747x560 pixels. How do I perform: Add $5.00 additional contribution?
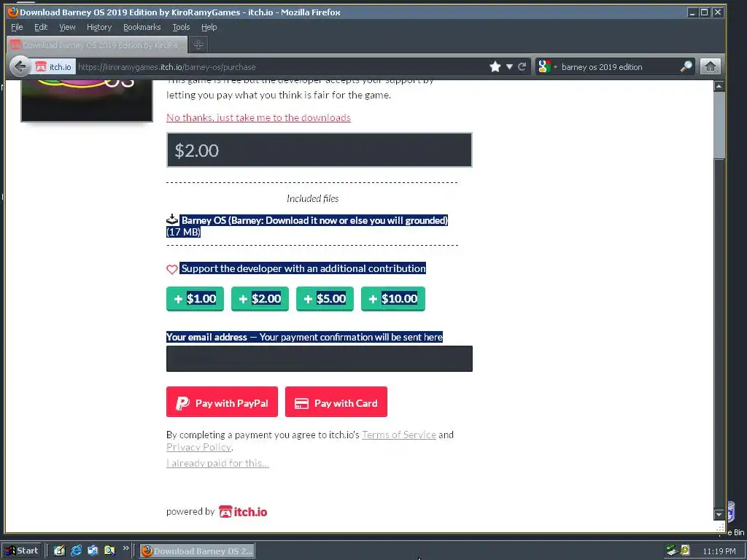(x=325, y=298)
